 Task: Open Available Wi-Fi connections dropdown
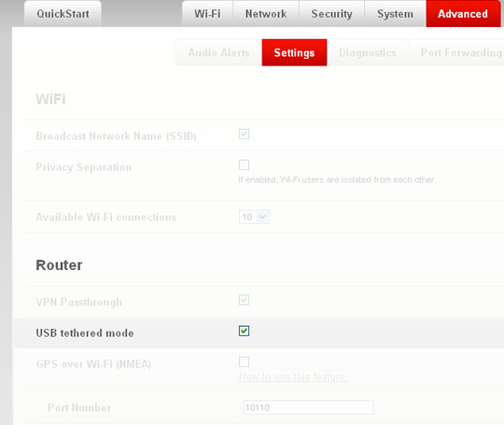pos(254,217)
